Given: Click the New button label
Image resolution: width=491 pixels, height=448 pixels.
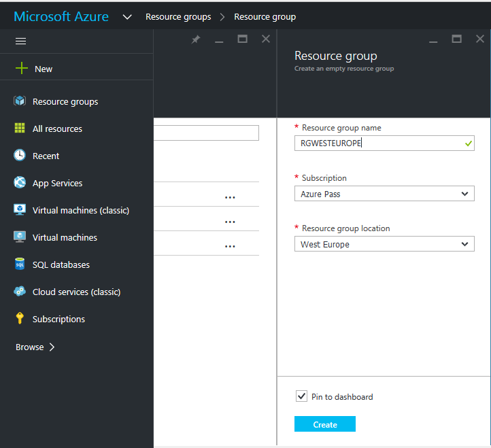Looking at the screenshot, I should tap(44, 69).
